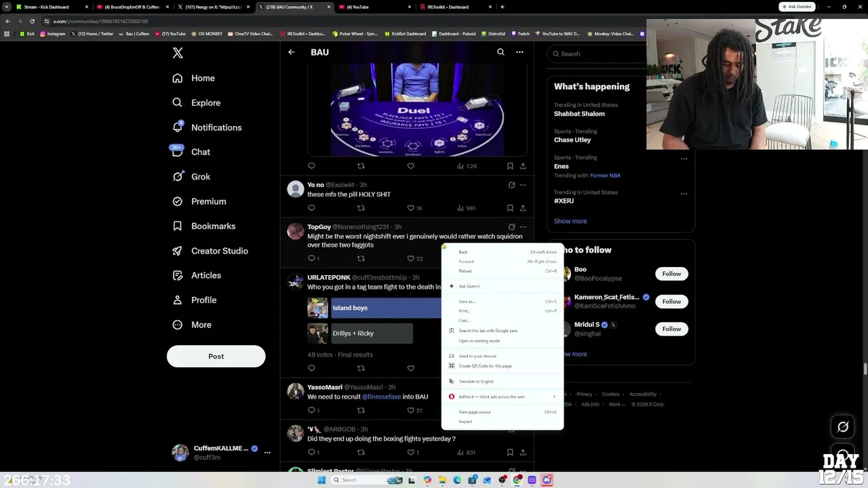
Task: Open Grok in the sidebar
Action: coord(191,177)
